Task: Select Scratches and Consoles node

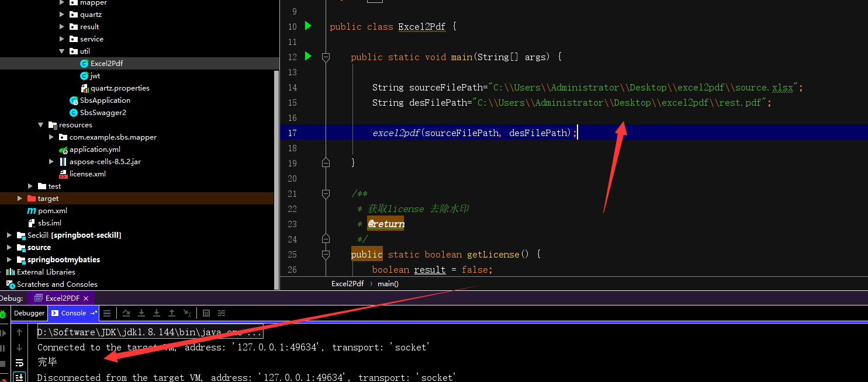Action: tap(57, 284)
